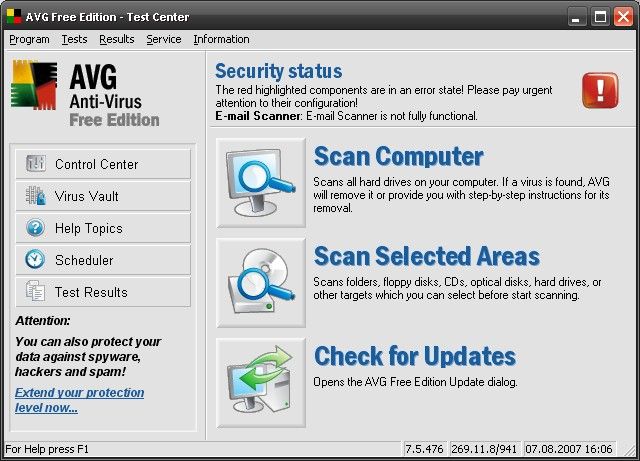The height and width of the screenshot is (461, 640).
Task: Click the Test Results documents icon
Action: (x=36, y=291)
